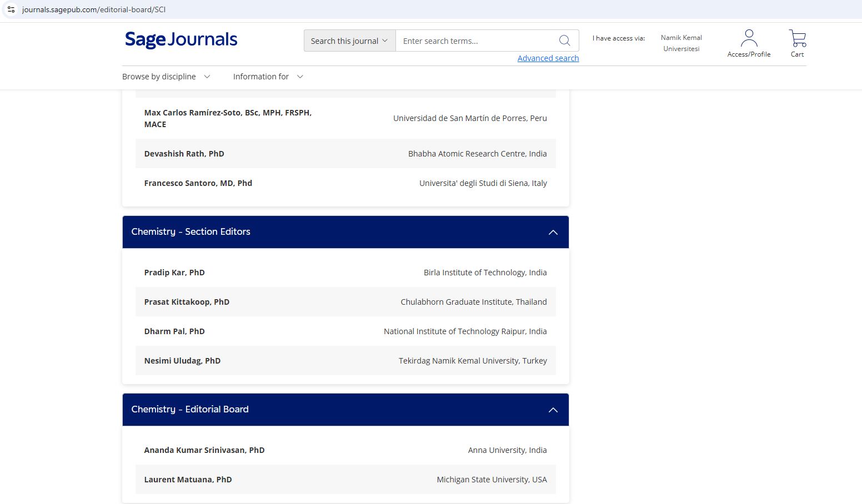The width and height of the screenshot is (862, 504).
Task: Focus the Enter search terms field
Action: coord(478,41)
